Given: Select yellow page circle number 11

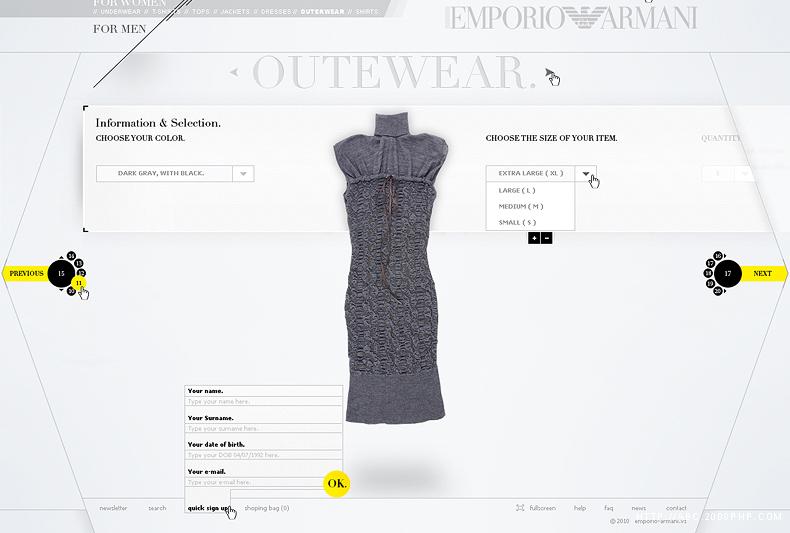Looking at the screenshot, I should click(79, 283).
